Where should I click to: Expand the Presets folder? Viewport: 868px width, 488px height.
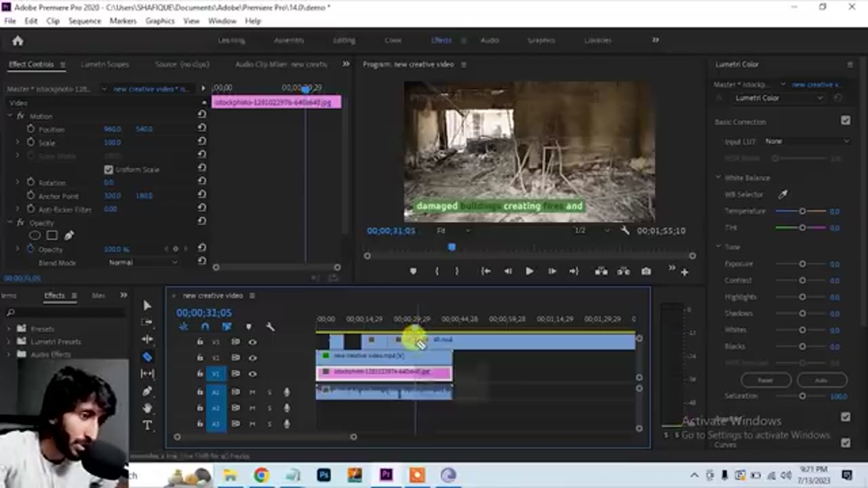(9, 329)
